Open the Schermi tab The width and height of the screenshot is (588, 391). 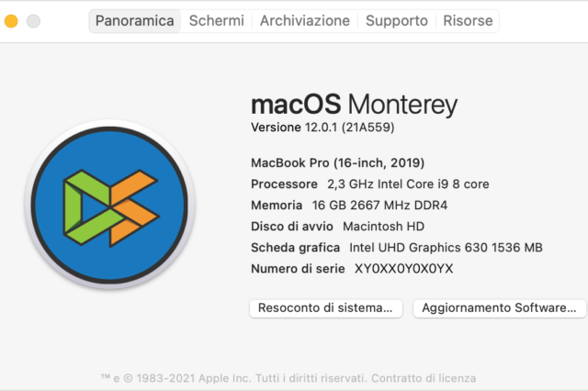point(217,20)
